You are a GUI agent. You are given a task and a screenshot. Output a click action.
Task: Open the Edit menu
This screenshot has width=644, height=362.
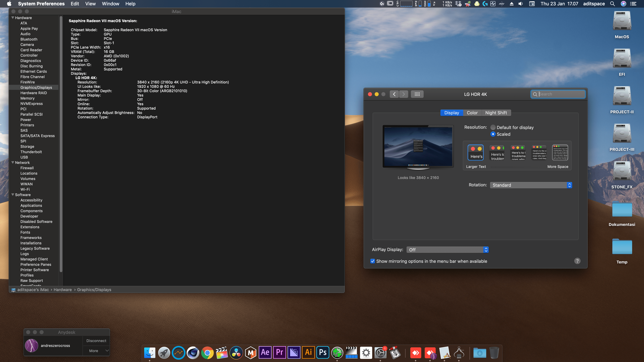(x=75, y=4)
